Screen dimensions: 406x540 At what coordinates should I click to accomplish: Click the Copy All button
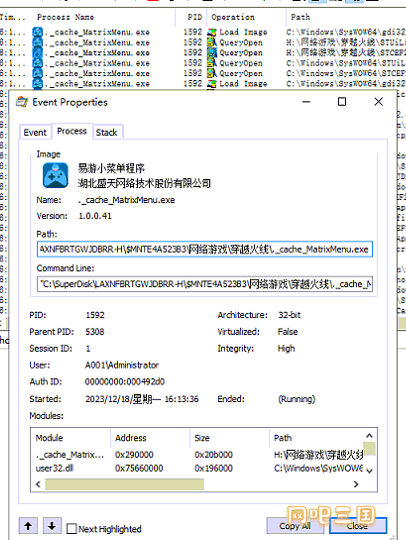(295, 526)
